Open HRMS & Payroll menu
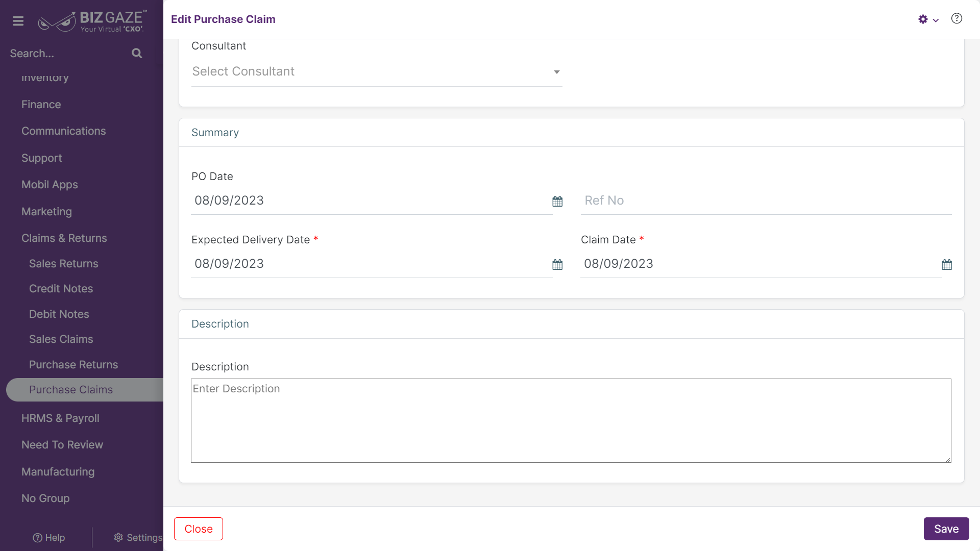This screenshot has height=551, width=980. pyautogui.click(x=60, y=418)
